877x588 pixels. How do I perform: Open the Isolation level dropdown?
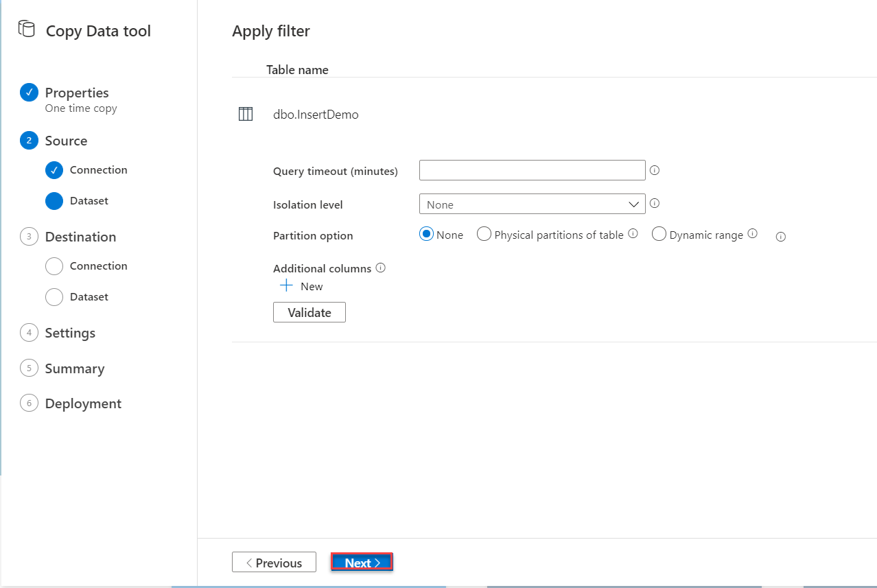click(x=532, y=204)
